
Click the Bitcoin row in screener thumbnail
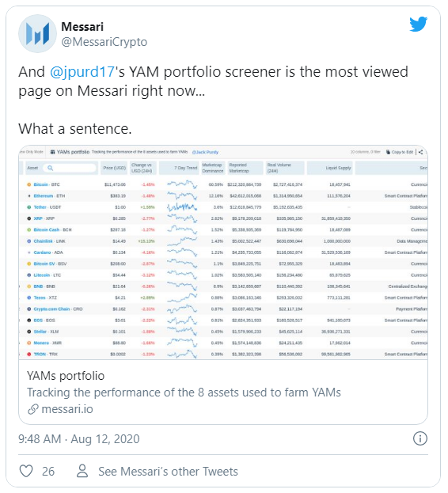(223, 184)
